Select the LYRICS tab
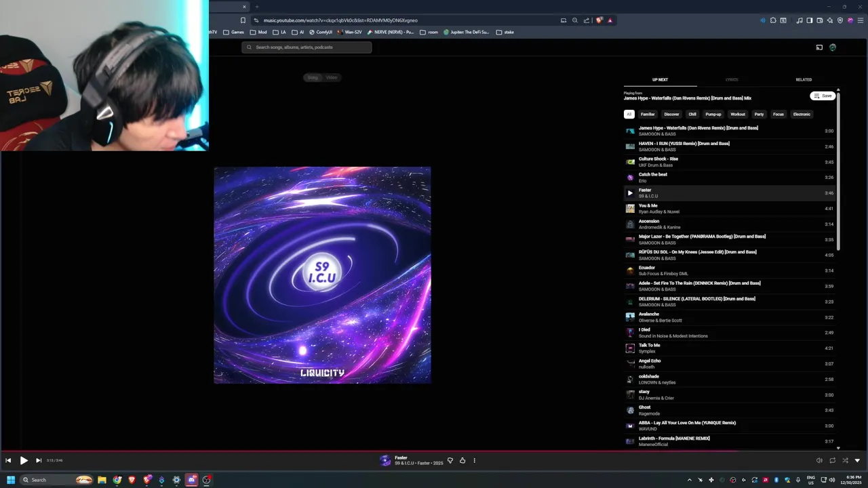Viewport: 868px width, 488px height. point(732,79)
